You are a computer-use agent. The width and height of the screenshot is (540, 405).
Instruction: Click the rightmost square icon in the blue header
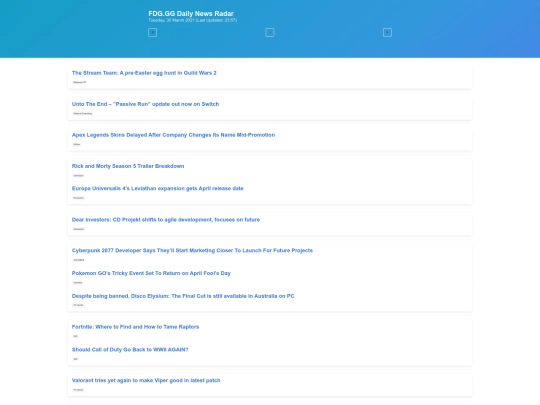point(387,33)
